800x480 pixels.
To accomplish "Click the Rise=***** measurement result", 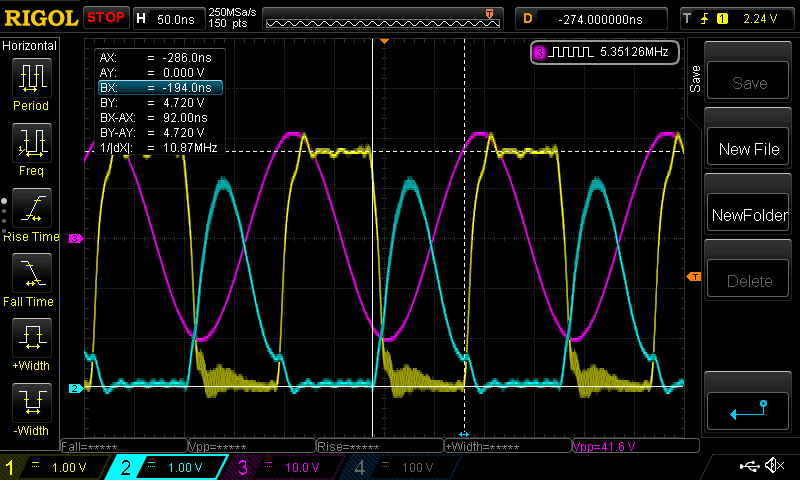I will (x=380, y=446).
